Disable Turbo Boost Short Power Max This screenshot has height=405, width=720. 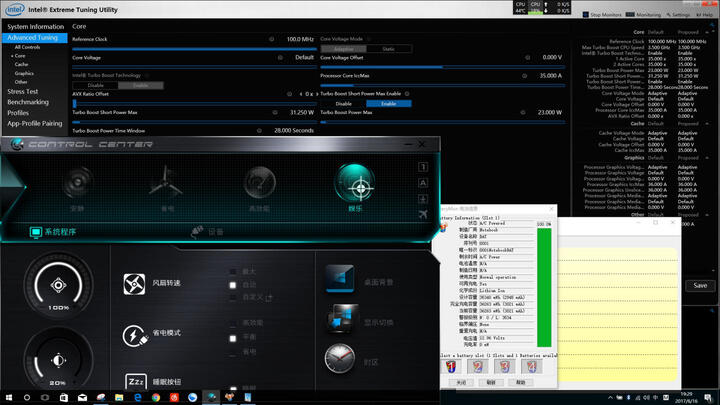pos(343,104)
